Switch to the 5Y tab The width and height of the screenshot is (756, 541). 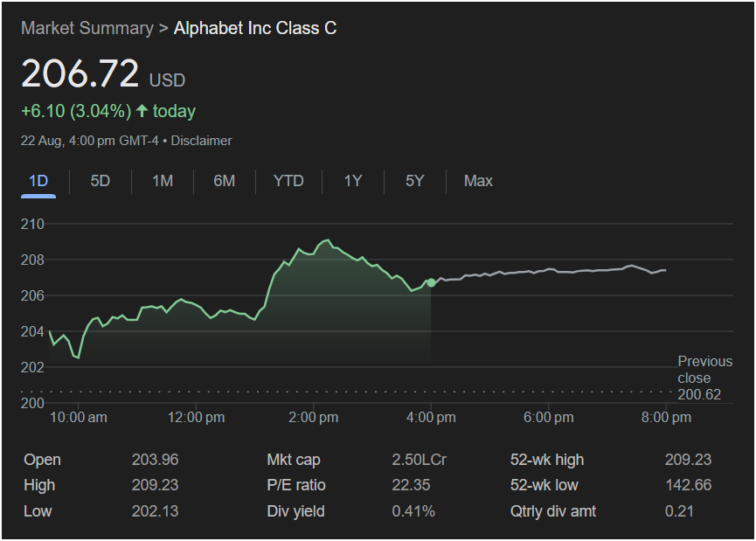pos(414,181)
